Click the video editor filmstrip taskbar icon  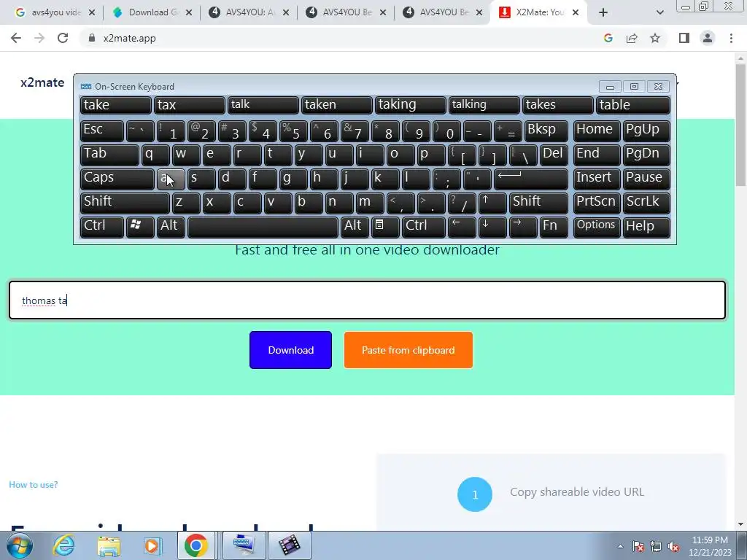tap(290, 545)
